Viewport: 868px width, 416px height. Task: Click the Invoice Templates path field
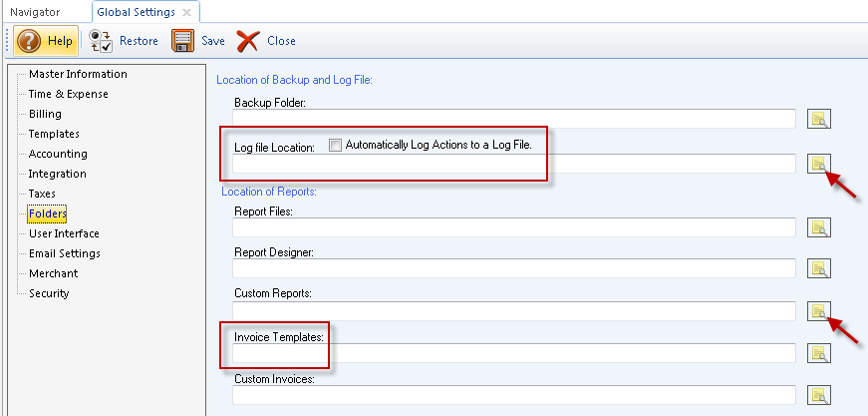[513, 353]
